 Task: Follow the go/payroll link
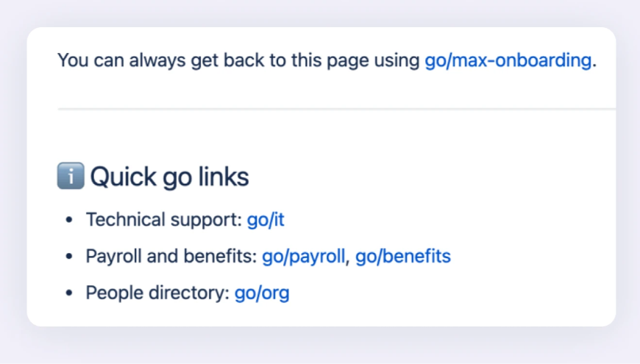303,257
